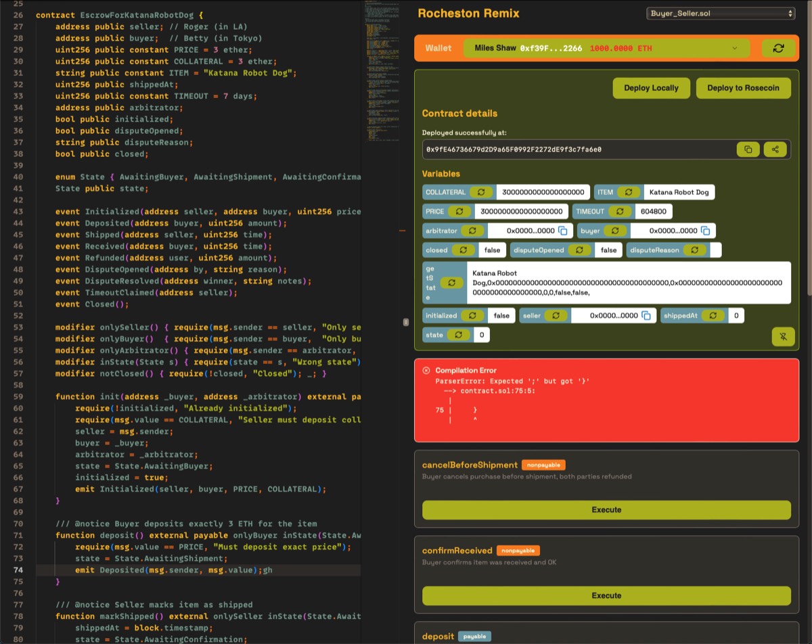Copy the buyer address value

tap(705, 231)
